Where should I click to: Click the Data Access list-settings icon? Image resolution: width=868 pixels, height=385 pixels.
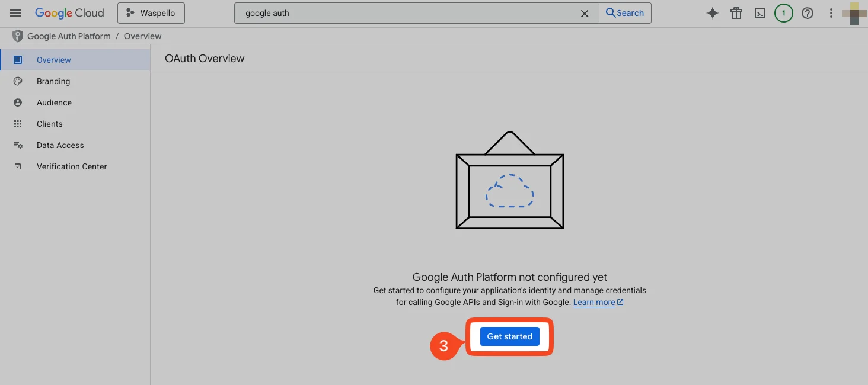point(18,145)
